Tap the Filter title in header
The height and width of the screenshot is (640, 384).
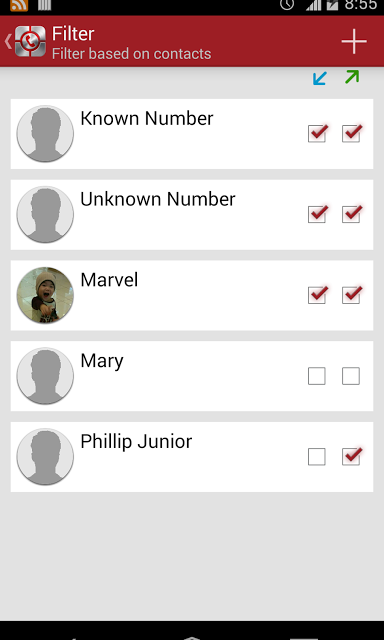click(x=73, y=34)
